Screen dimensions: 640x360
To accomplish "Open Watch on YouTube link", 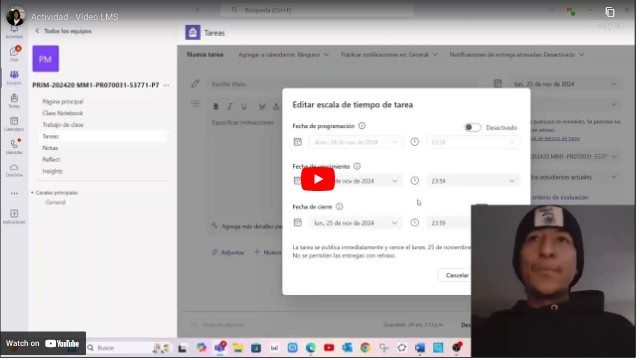I will coord(43,343).
